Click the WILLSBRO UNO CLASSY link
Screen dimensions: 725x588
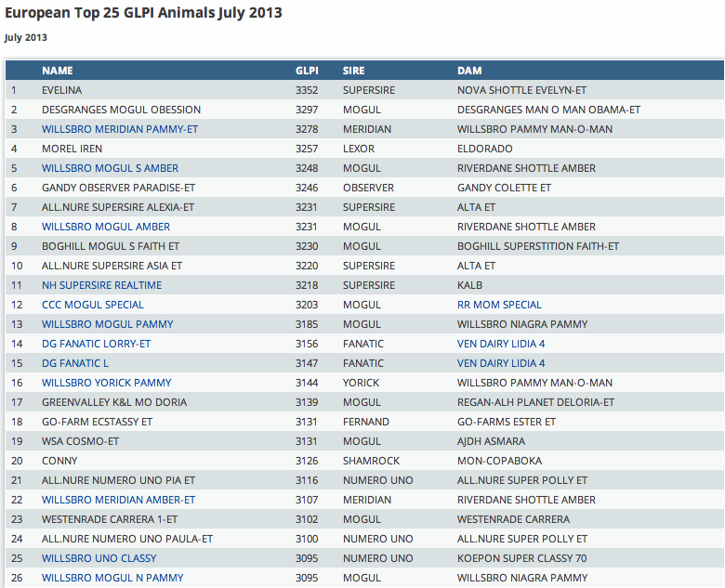[x=99, y=558]
